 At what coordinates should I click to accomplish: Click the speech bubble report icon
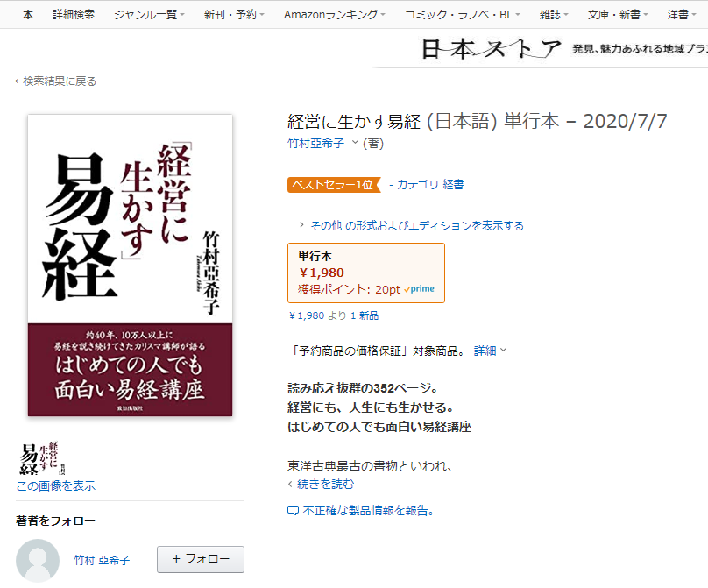coord(293,511)
